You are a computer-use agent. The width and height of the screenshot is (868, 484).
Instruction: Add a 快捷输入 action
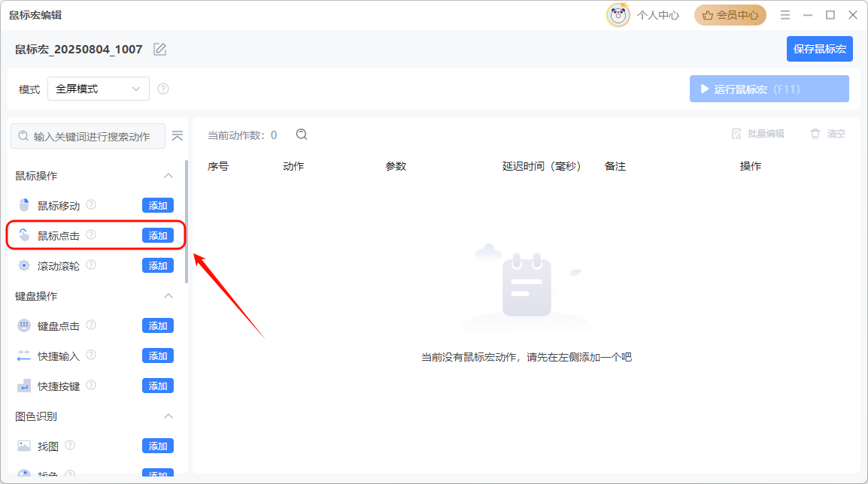pyautogui.click(x=158, y=355)
